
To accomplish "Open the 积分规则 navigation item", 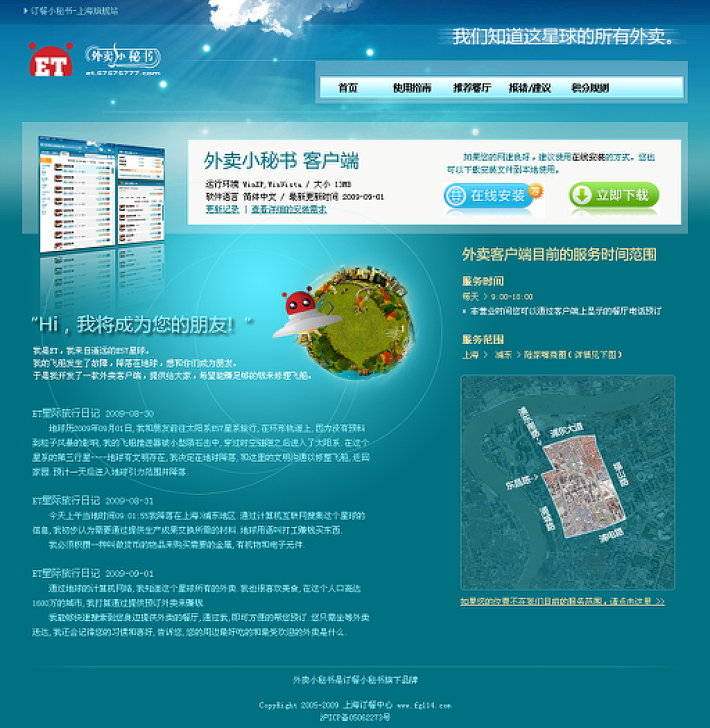I will tap(590, 88).
